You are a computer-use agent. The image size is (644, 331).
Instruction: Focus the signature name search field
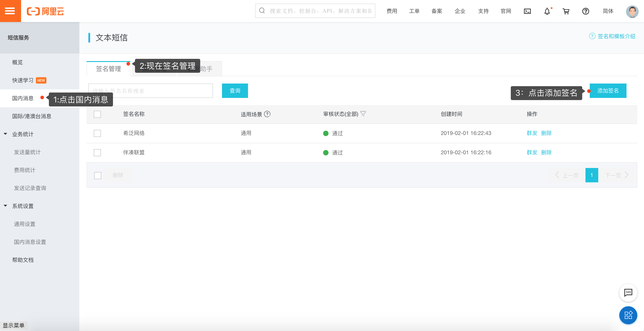150,91
